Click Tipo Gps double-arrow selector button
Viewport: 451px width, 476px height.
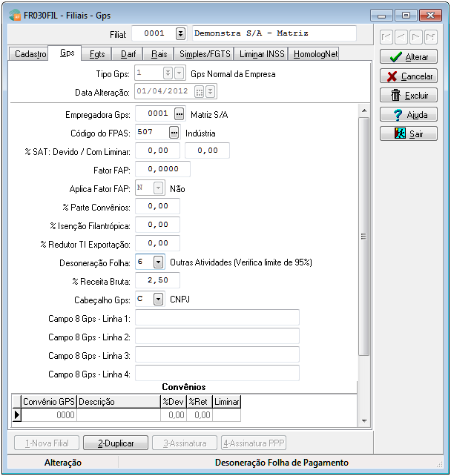[x=168, y=73]
